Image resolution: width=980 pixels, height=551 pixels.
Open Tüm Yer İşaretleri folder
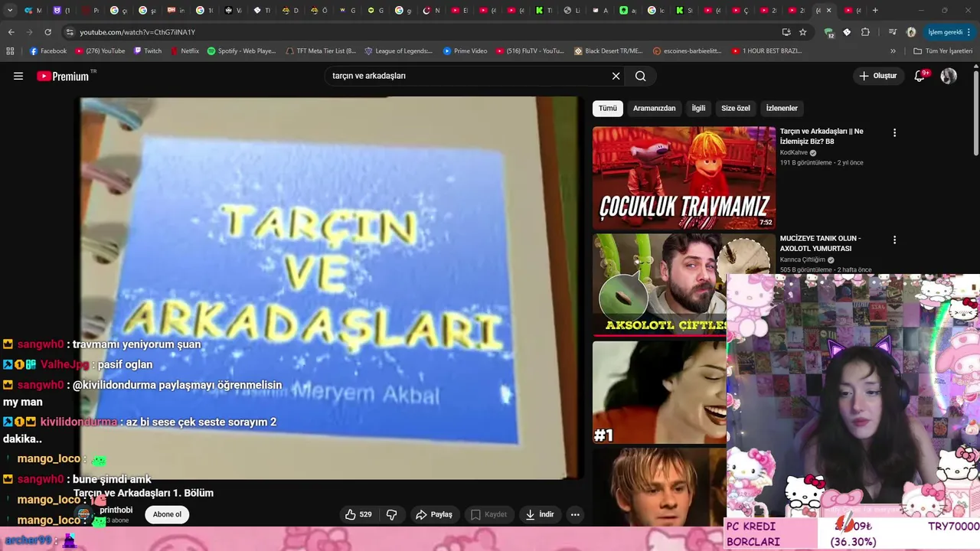pyautogui.click(x=942, y=51)
